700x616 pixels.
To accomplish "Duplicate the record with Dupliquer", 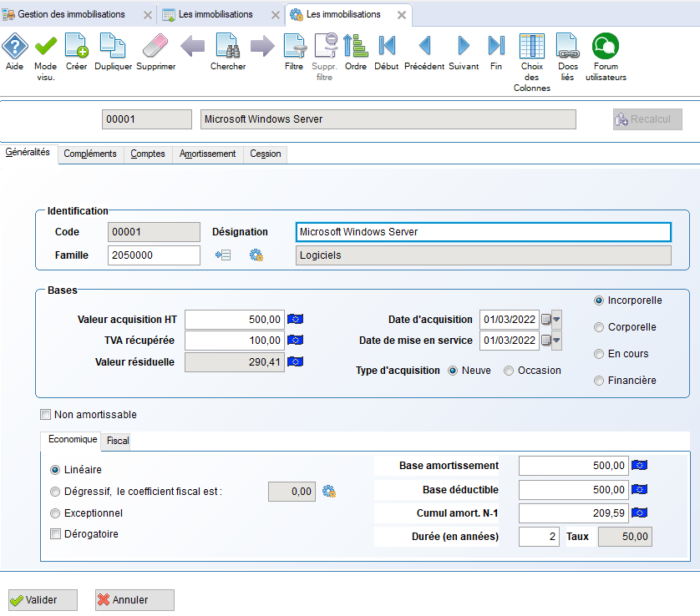I will [113, 47].
